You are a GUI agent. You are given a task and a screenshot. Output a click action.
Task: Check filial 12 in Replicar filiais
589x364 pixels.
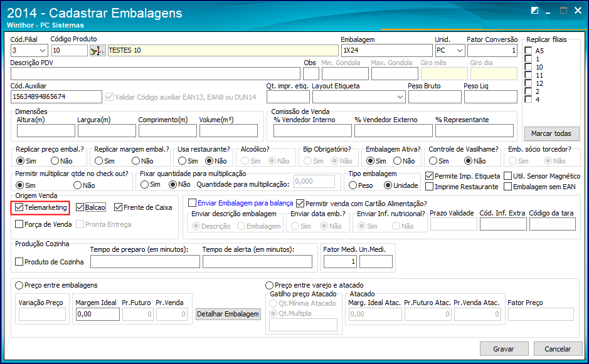point(529,83)
